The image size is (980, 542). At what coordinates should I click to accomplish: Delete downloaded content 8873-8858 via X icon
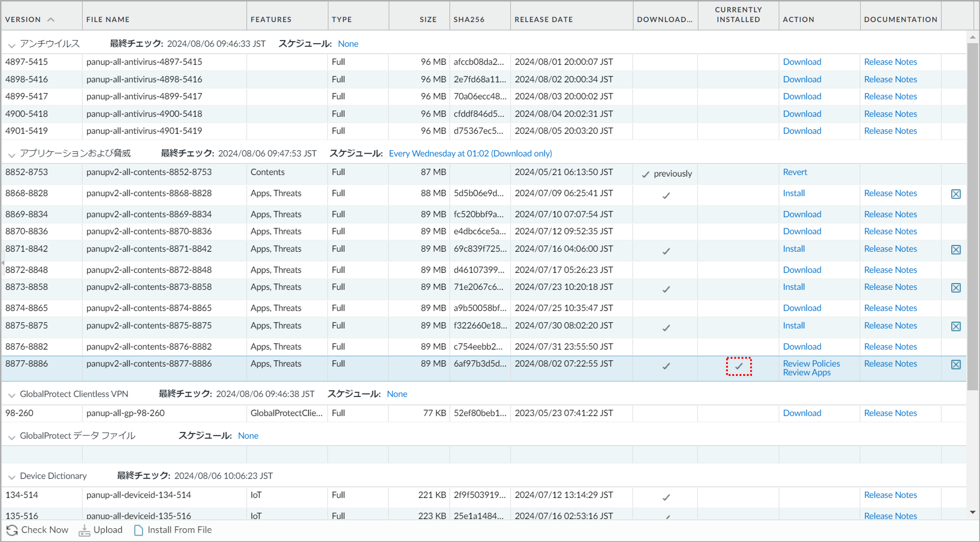pos(956,288)
